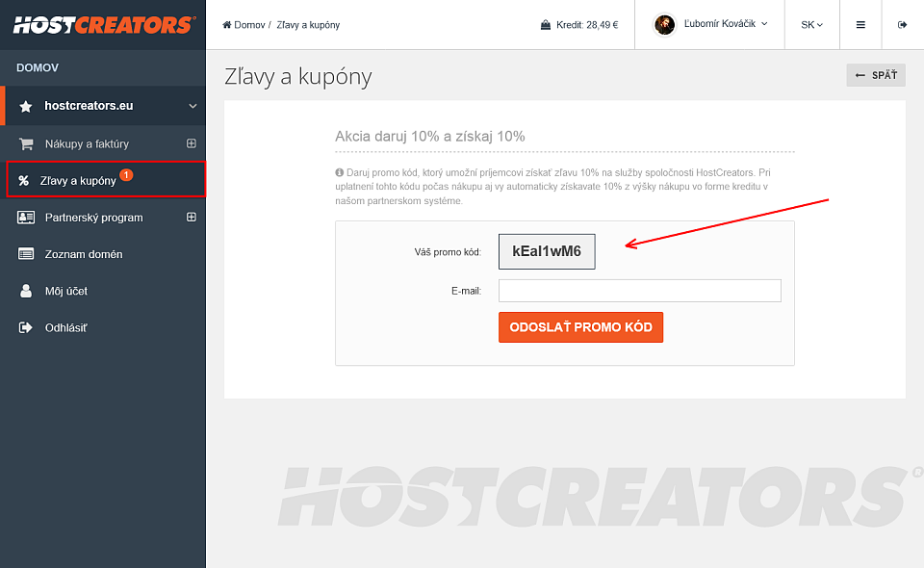Image resolution: width=924 pixels, height=568 pixels.
Task: Click the DOMOV sidebar heading
Action: click(38, 67)
